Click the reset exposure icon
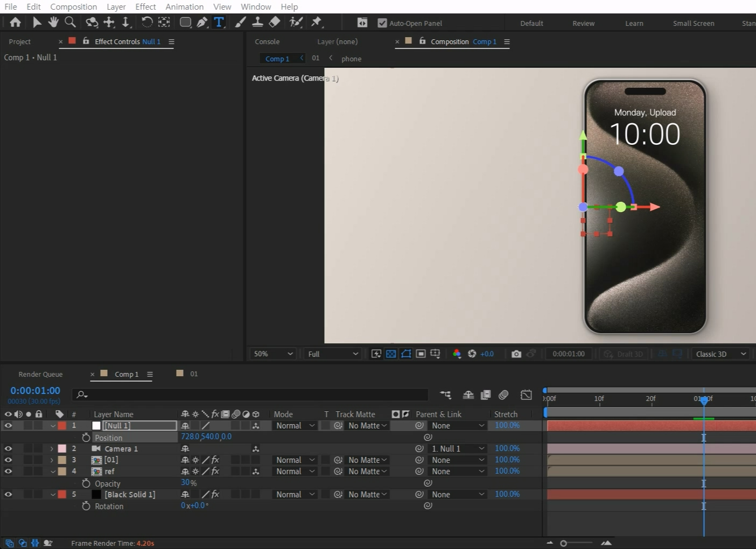Image resolution: width=756 pixels, height=549 pixels. point(472,354)
